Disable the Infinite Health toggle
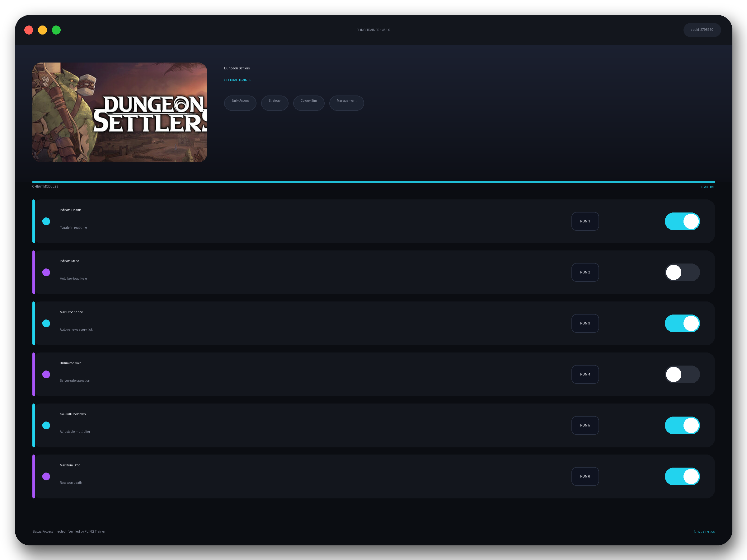 pyautogui.click(x=682, y=222)
